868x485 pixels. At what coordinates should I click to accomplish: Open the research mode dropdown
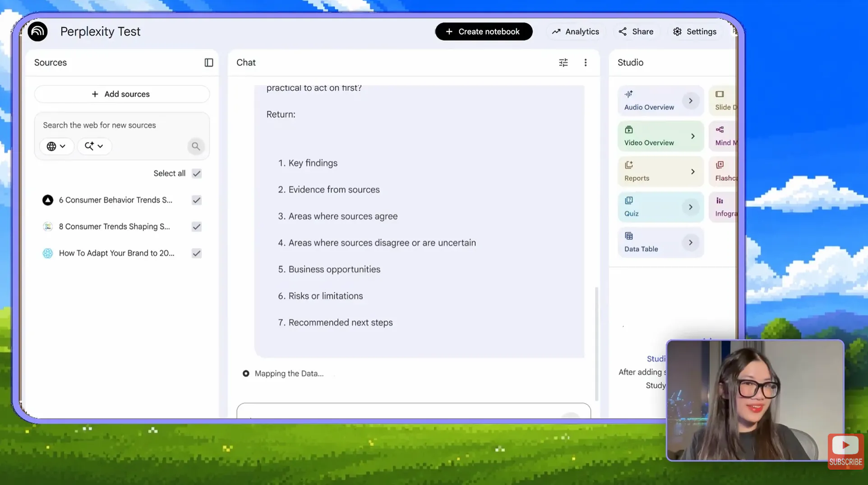[94, 146]
